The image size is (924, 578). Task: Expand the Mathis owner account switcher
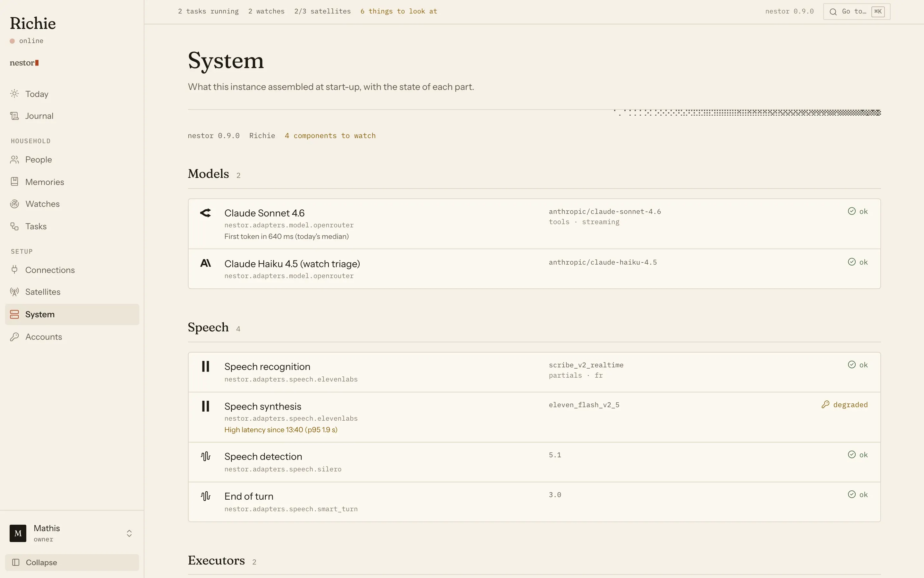pyautogui.click(x=129, y=533)
